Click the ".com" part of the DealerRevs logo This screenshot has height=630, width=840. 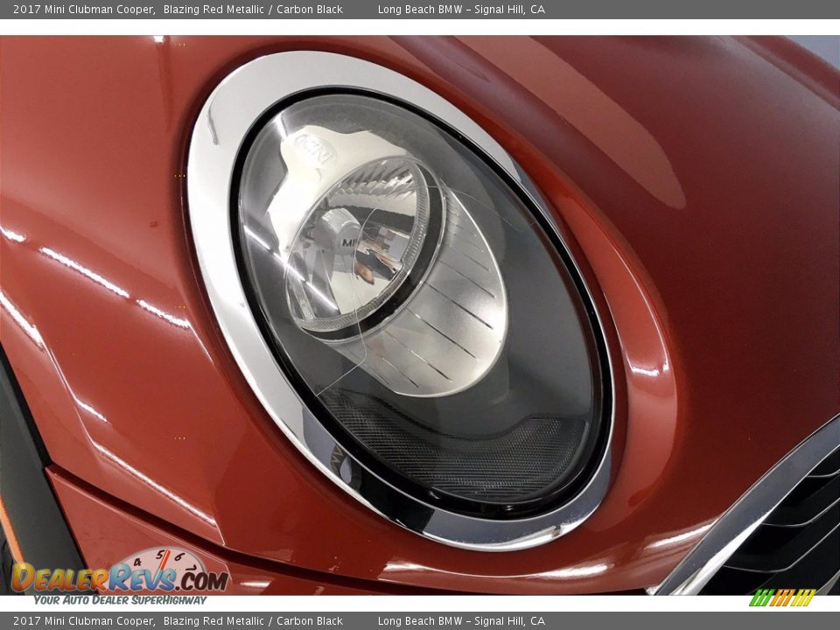[x=204, y=579]
